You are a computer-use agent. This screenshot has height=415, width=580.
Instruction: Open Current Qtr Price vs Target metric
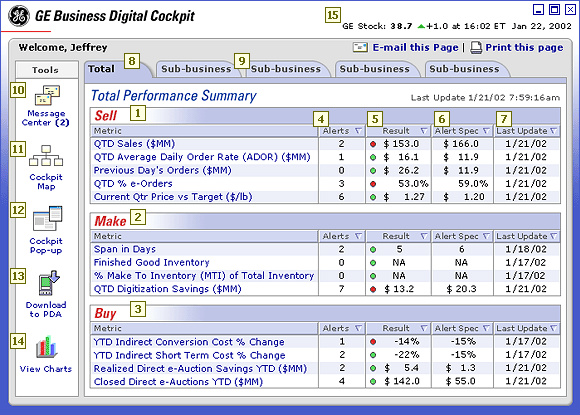173,197
